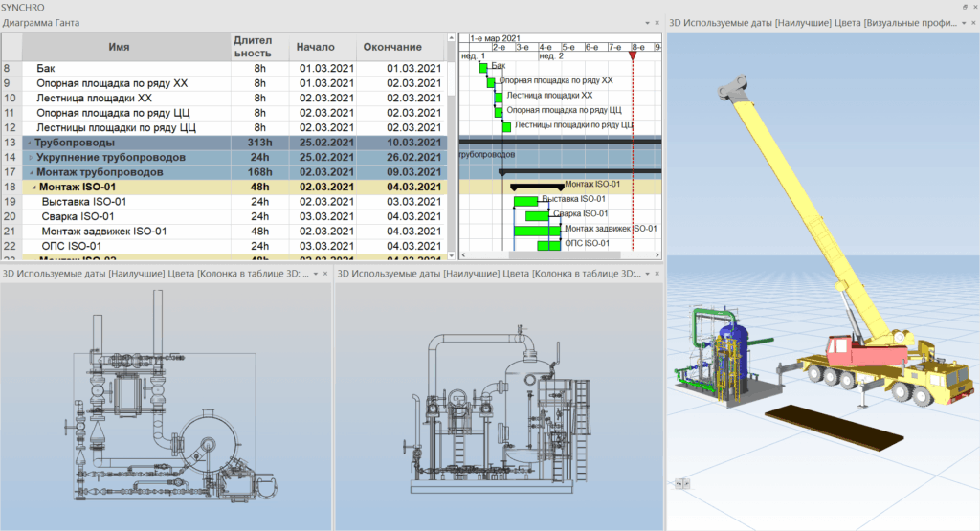This screenshot has height=531, width=980.
Task: Click the navigation widget icon in crane view
Action: (681, 483)
